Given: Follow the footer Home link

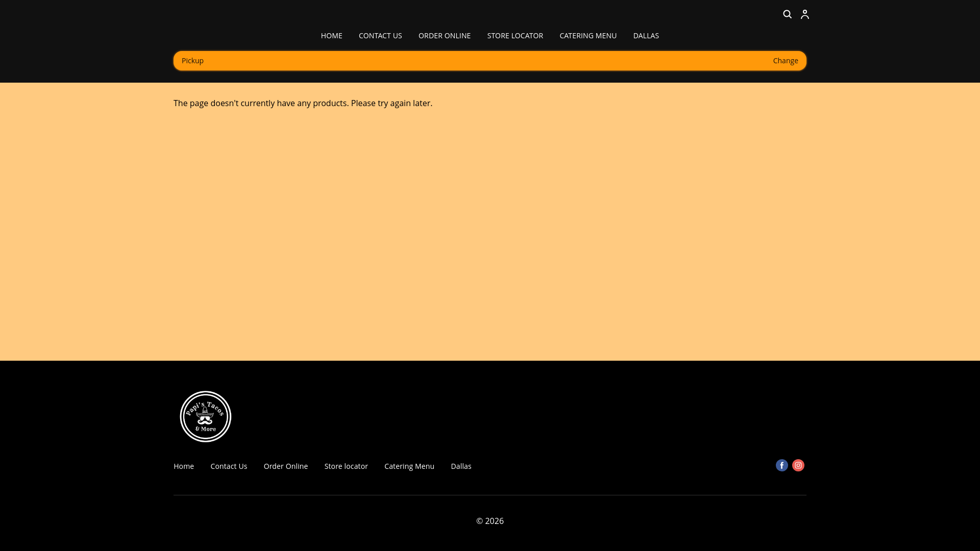Looking at the screenshot, I should click(x=184, y=466).
